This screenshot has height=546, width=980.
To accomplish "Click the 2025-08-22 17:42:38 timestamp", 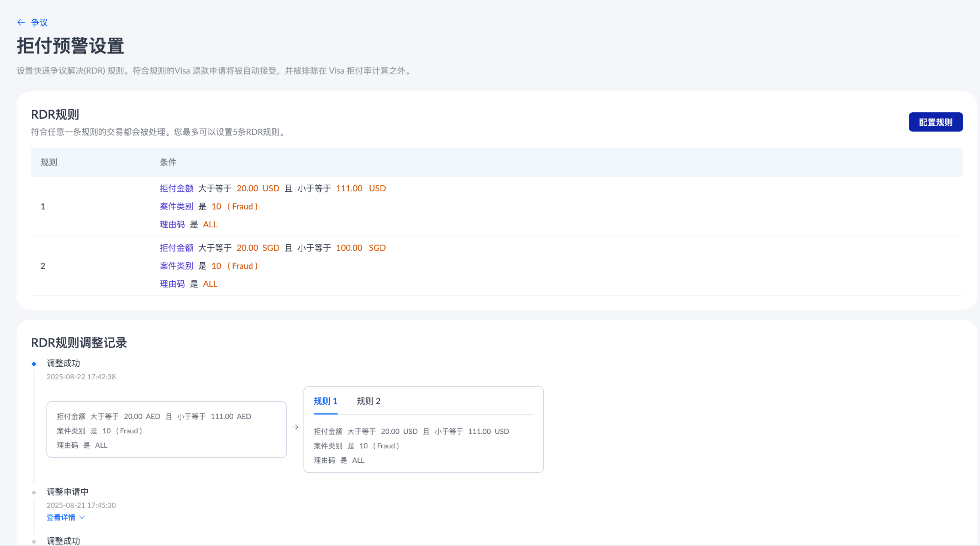I will click(x=81, y=377).
